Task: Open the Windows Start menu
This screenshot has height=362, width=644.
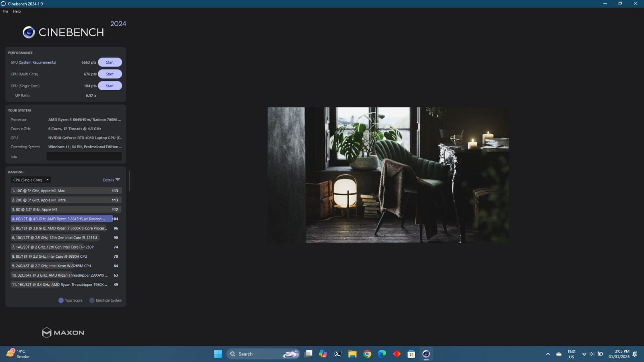Action: [x=218, y=354]
